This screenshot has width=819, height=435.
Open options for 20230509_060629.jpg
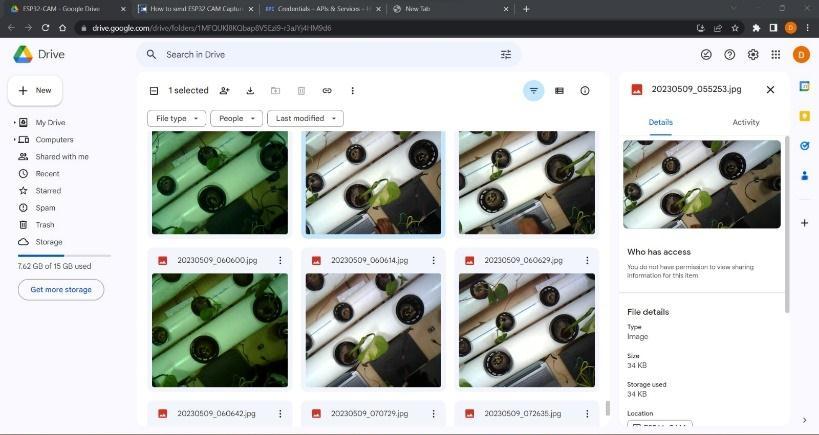587,260
